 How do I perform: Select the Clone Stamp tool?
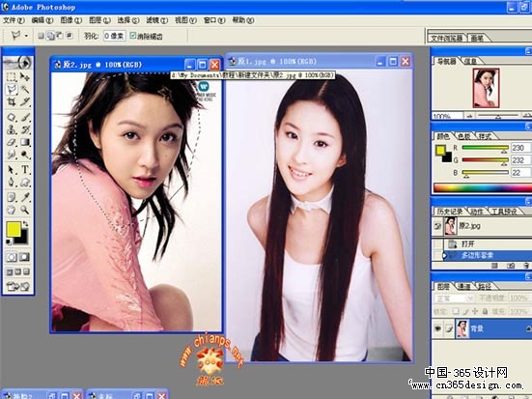tap(12, 129)
